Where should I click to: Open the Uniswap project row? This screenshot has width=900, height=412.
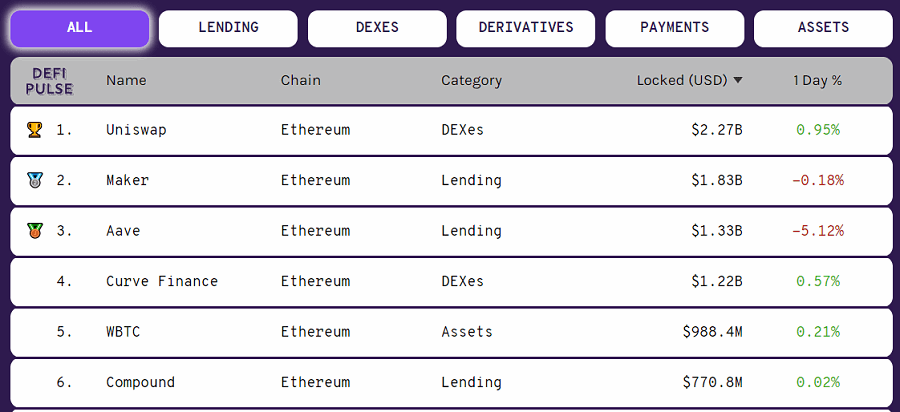[451, 130]
